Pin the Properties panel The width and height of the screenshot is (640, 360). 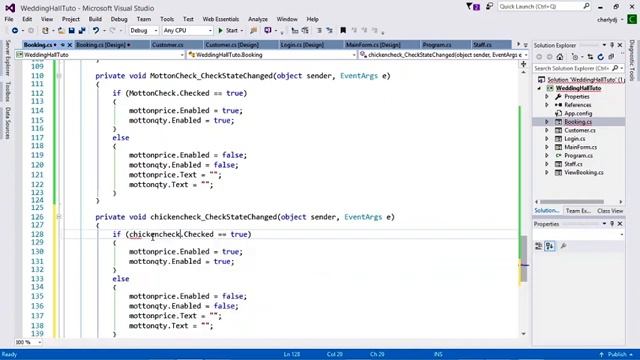[612, 224]
